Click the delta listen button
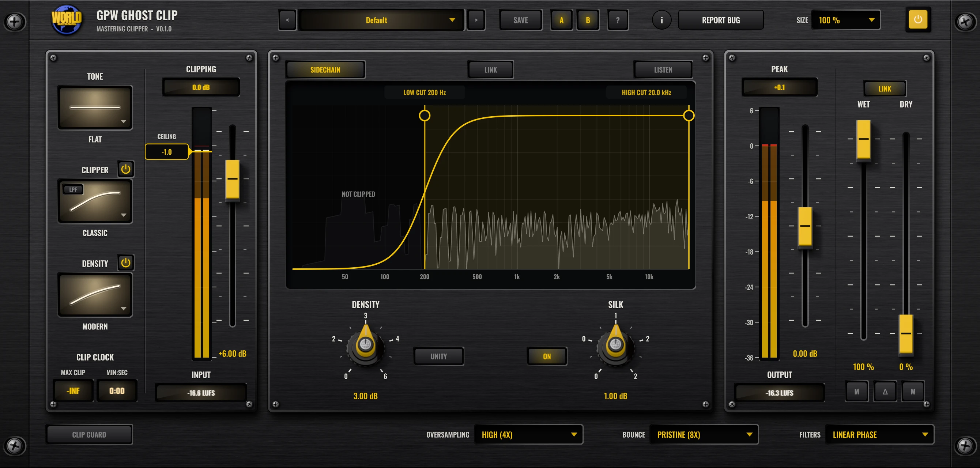Image resolution: width=980 pixels, height=468 pixels. pyautogui.click(x=885, y=392)
